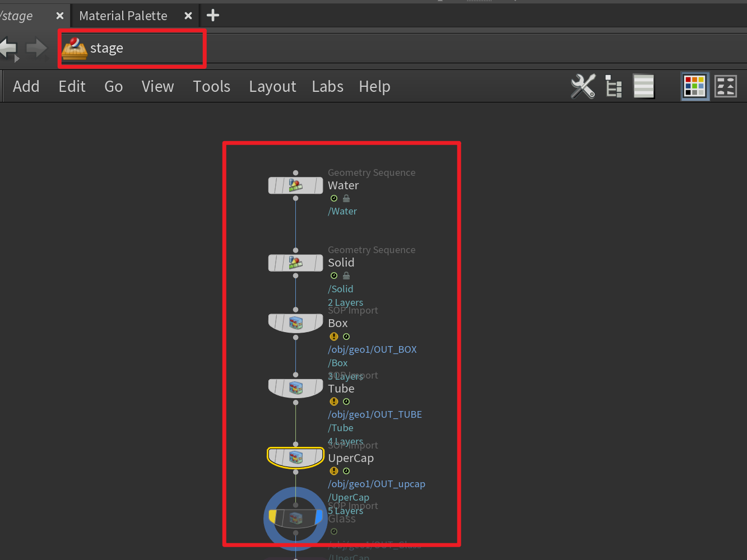Open the Go menu

click(114, 86)
